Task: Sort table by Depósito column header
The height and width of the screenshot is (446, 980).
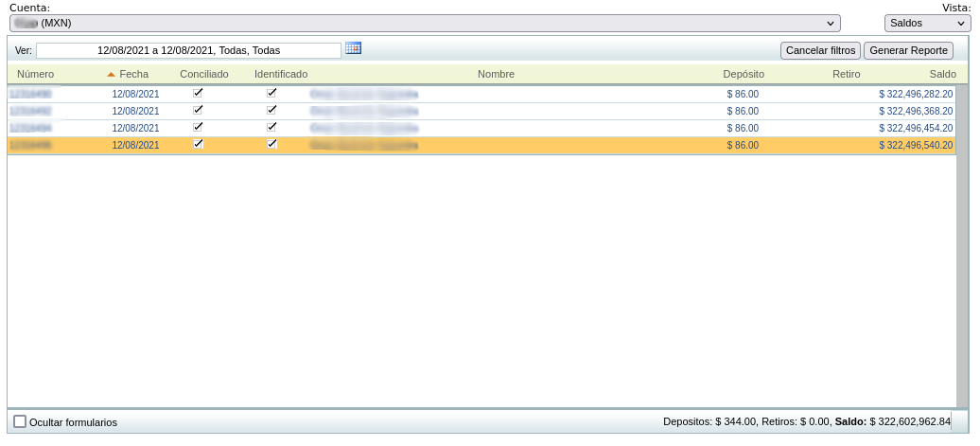Action: coord(744,74)
